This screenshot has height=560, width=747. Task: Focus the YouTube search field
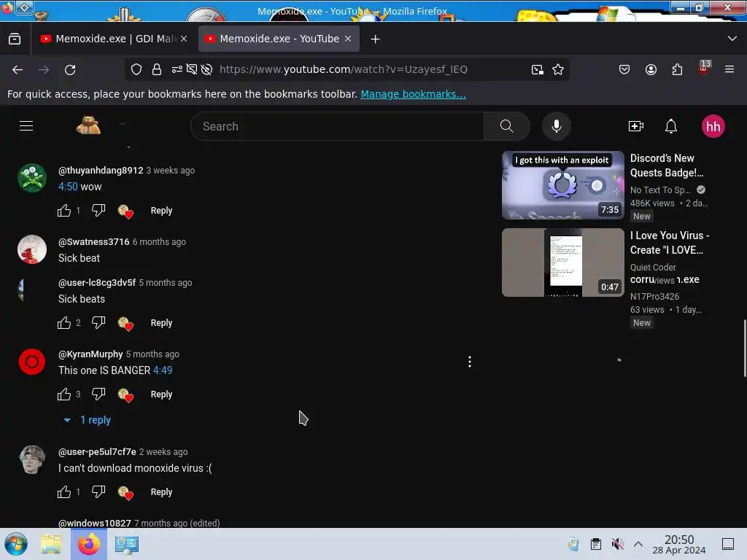337,126
